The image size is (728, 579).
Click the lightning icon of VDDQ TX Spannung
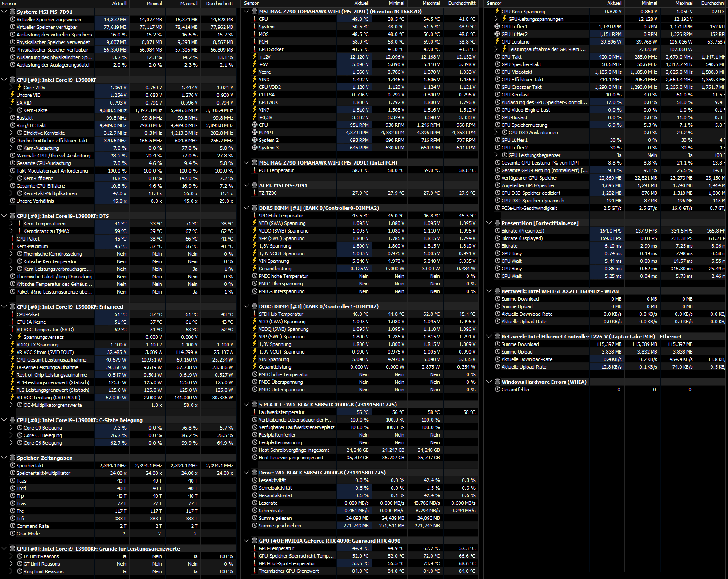(12, 345)
